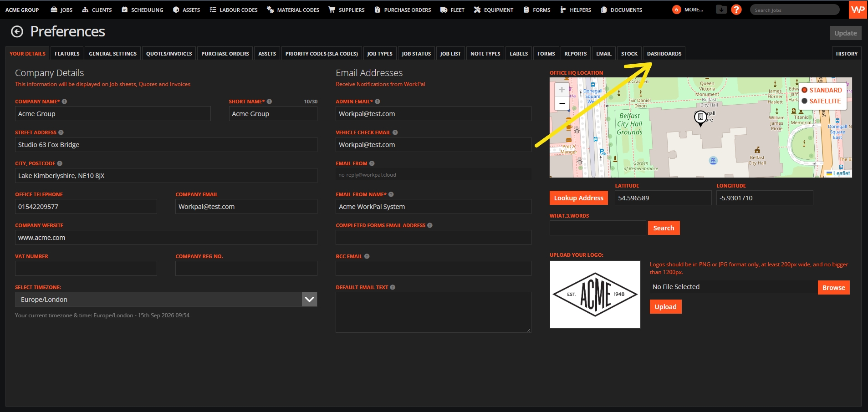Click Browse to choose a logo file
The image size is (868, 412).
(x=833, y=288)
